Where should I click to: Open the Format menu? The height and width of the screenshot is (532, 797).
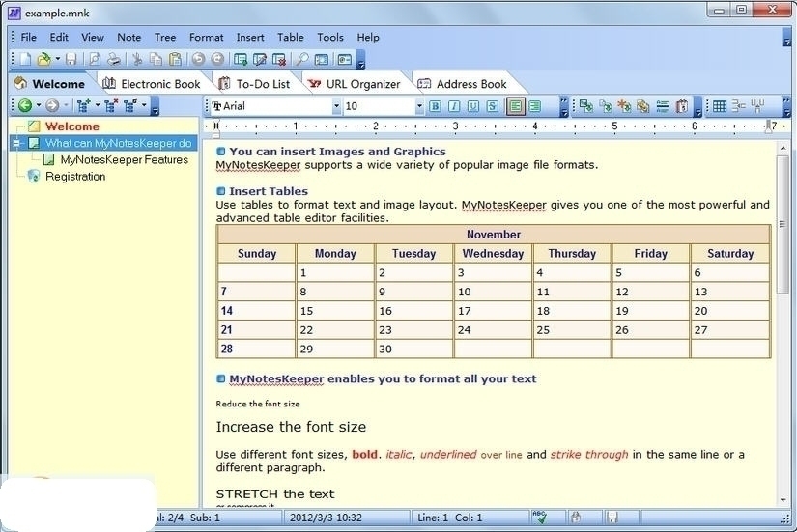point(206,37)
